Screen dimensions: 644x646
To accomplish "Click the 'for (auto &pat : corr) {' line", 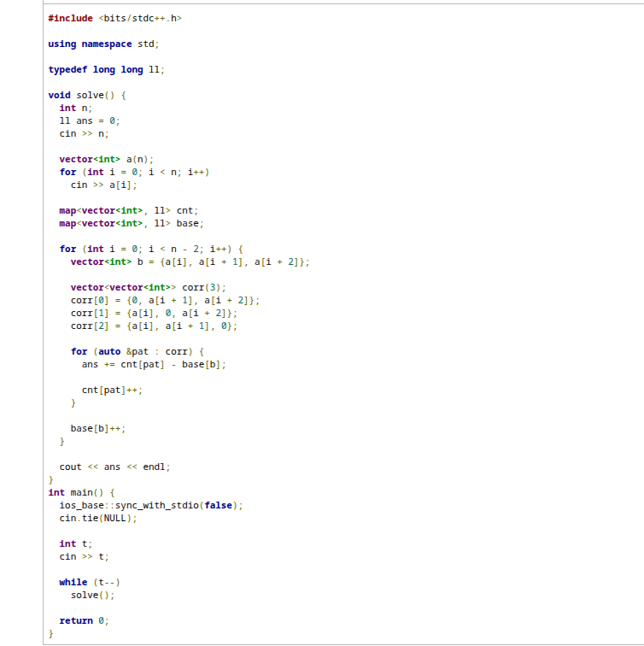I will [138, 351].
